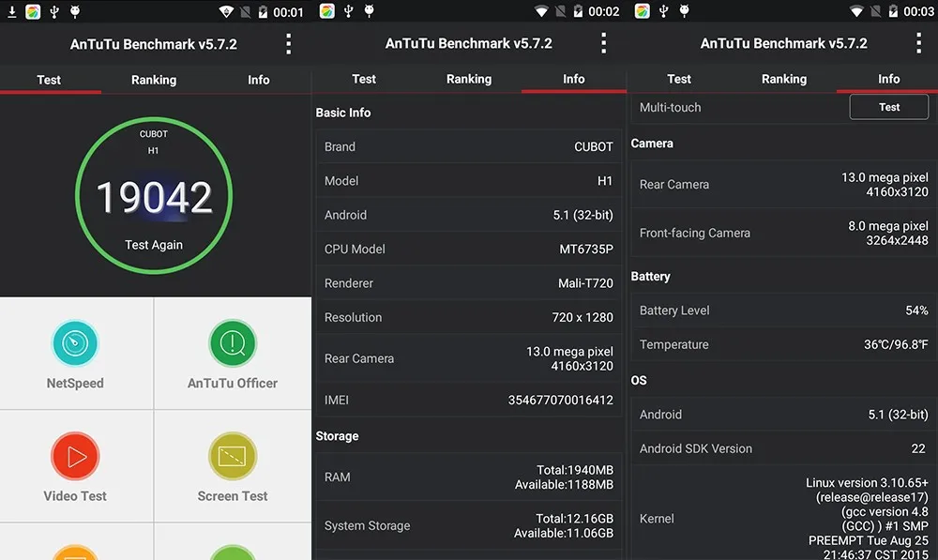Select System Storage row
Image resolution: width=938 pixels, height=560 pixels.
click(469, 525)
